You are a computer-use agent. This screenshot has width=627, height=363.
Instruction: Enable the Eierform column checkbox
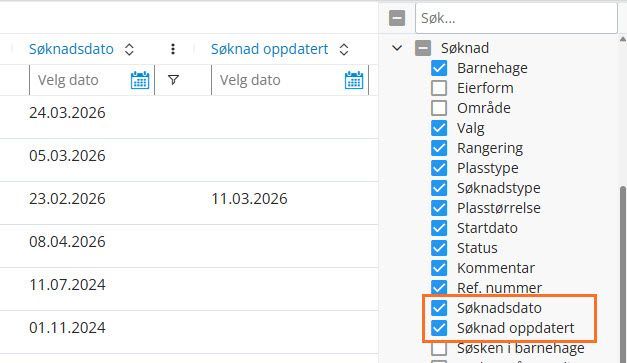tap(439, 88)
